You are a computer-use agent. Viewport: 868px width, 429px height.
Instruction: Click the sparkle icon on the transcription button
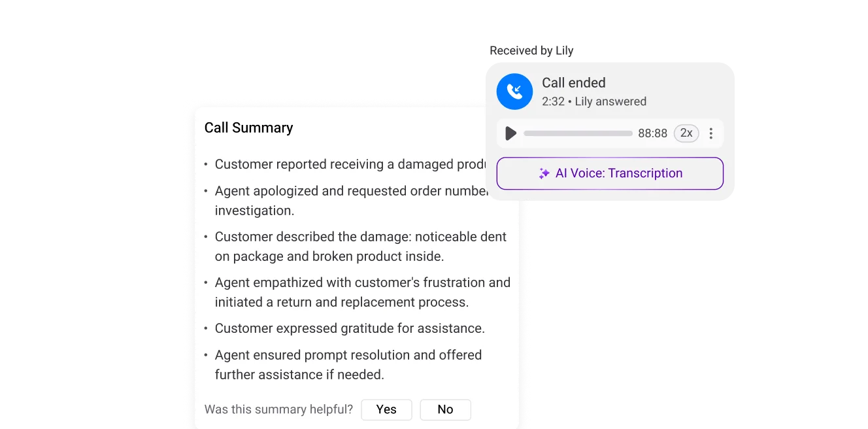[x=543, y=173]
